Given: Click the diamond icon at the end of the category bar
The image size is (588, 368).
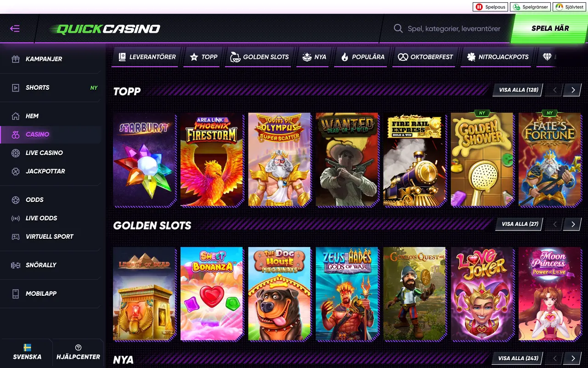Looking at the screenshot, I should 547,57.
